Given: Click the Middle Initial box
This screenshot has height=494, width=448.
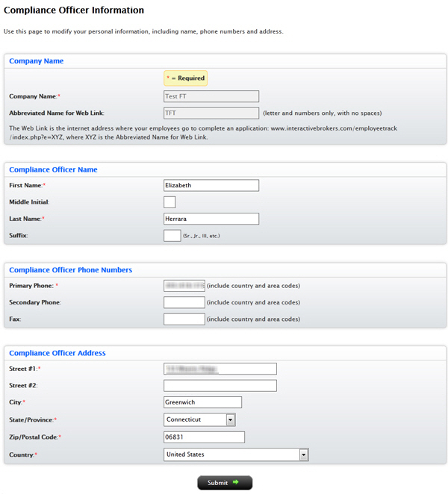Looking at the screenshot, I should click(x=169, y=202).
